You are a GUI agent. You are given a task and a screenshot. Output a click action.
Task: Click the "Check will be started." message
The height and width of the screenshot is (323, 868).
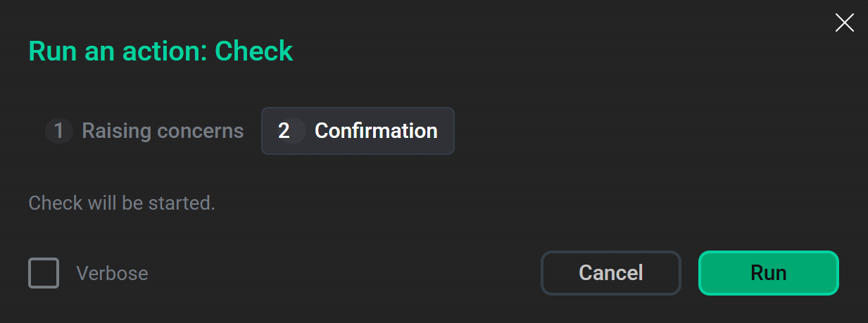coord(122,203)
